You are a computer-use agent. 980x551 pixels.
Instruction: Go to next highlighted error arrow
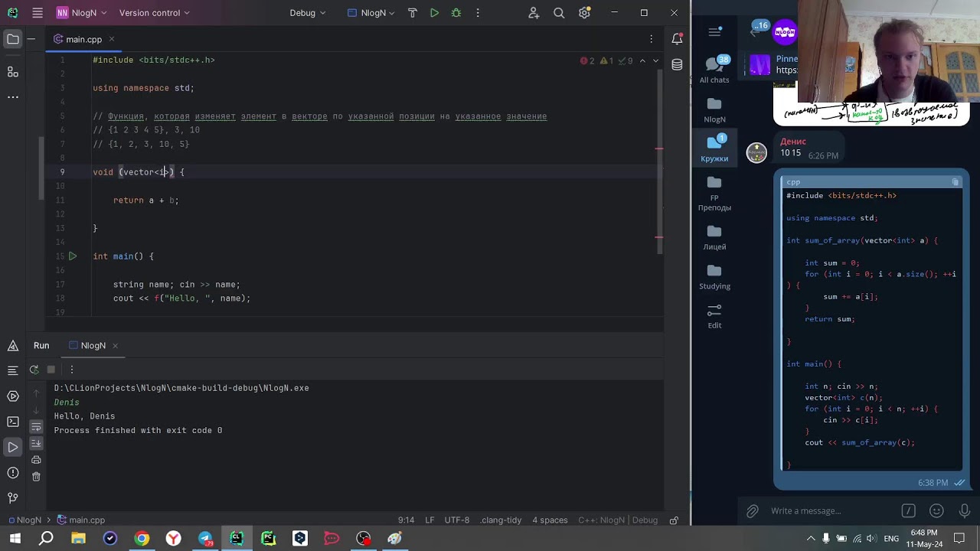point(656,60)
